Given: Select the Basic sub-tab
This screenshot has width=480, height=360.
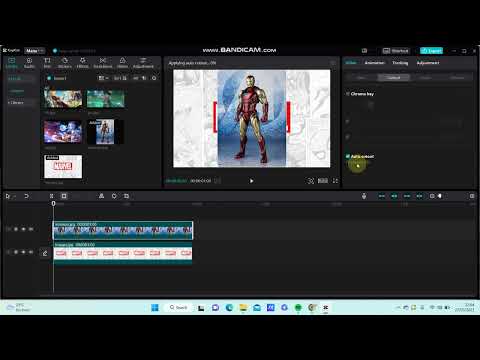Looking at the screenshot, I should [361, 77].
